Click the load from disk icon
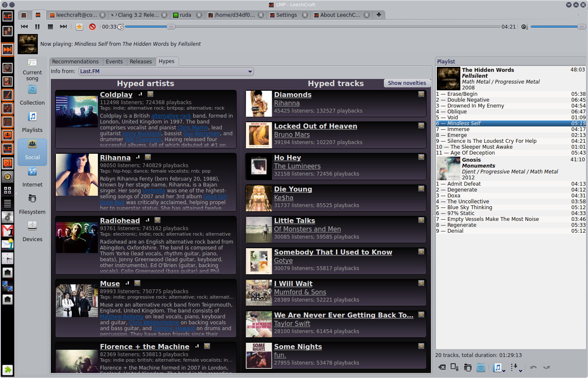 (x=468, y=367)
